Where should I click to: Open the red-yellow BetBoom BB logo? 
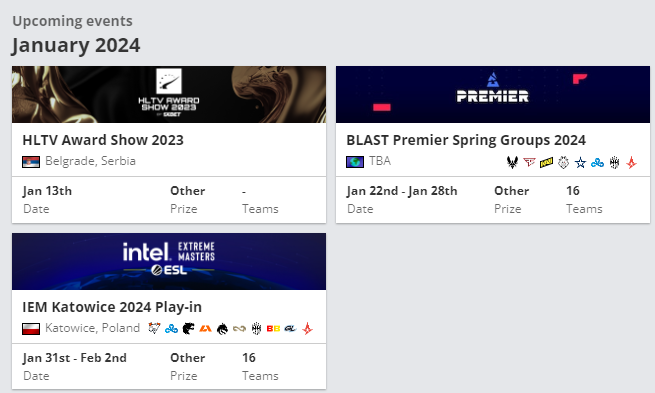click(x=273, y=329)
